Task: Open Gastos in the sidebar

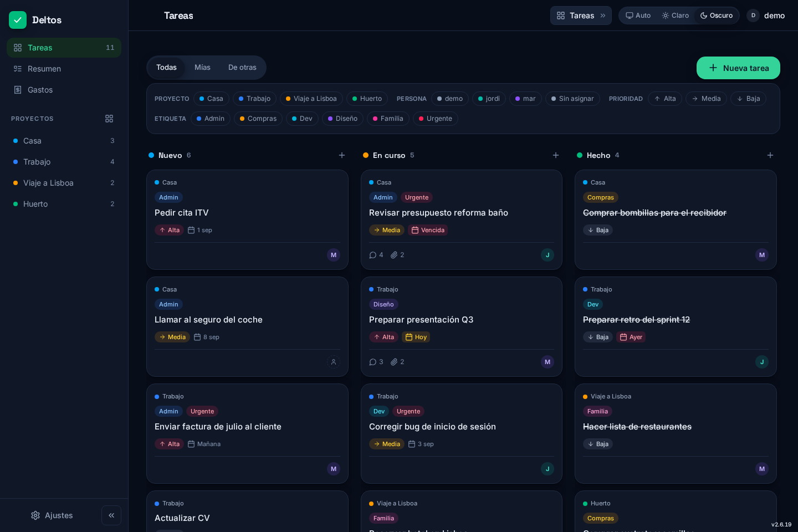Action: coord(64,90)
